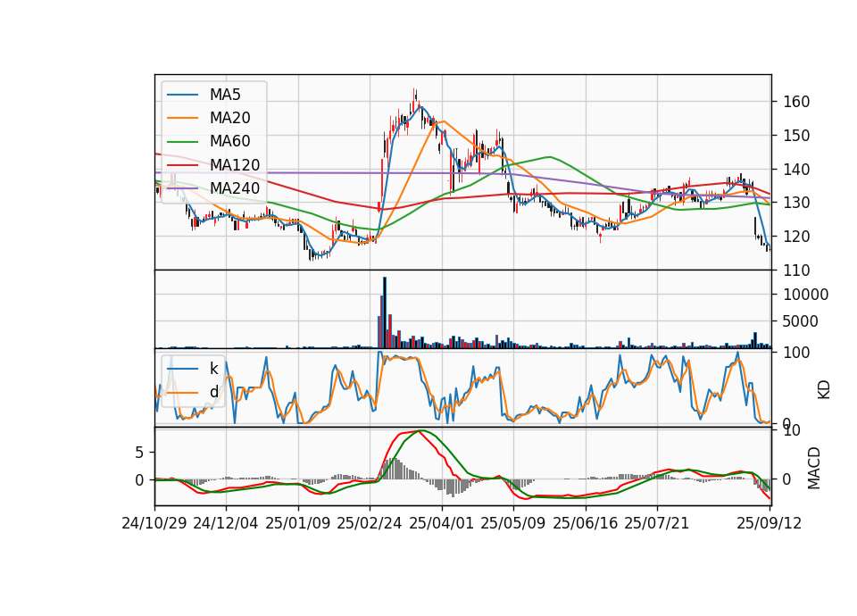Click the 25/05/09 date label
The width and height of the screenshot is (857, 616).
point(513,523)
